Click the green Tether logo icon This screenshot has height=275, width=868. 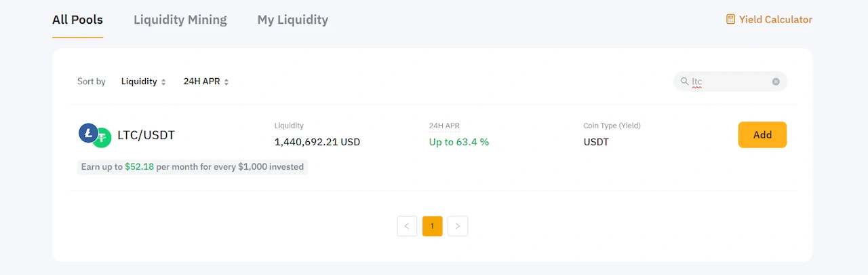click(x=102, y=138)
